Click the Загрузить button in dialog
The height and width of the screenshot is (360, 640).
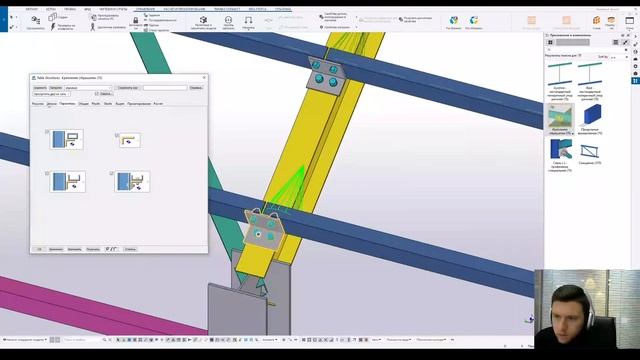click(x=56, y=88)
